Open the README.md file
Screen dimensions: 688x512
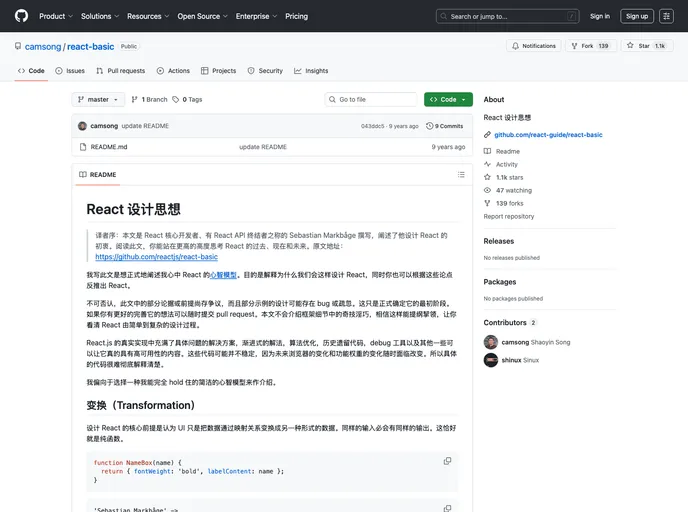click(x=109, y=147)
